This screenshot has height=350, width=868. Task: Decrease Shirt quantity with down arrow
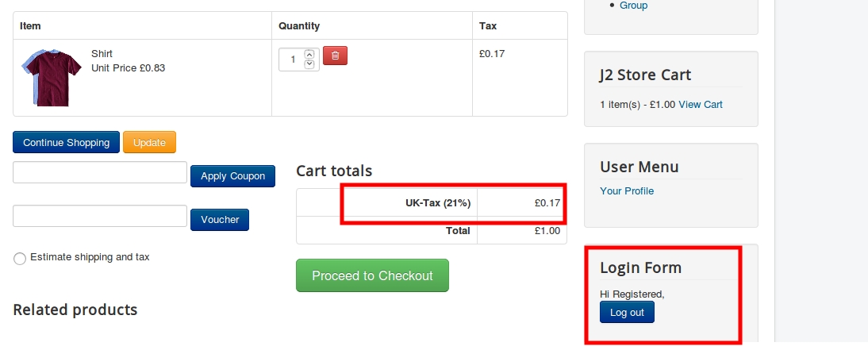[x=309, y=64]
